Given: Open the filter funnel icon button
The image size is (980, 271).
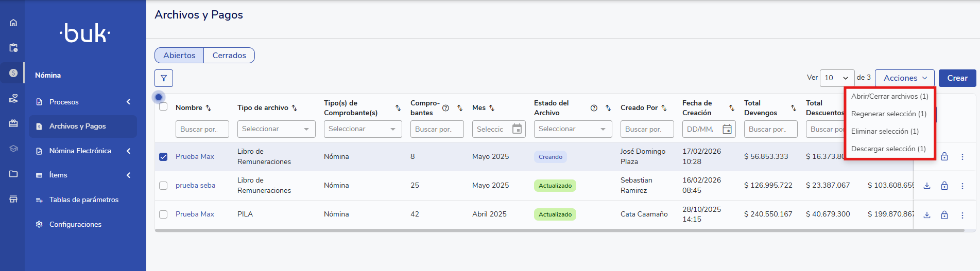Looking at the screenshot, I should 164,78.
